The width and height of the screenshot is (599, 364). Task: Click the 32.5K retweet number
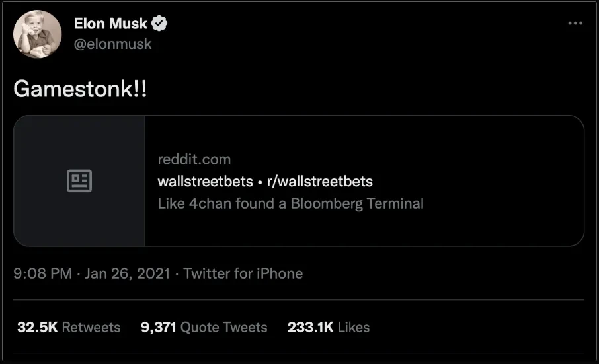(37, 327)
